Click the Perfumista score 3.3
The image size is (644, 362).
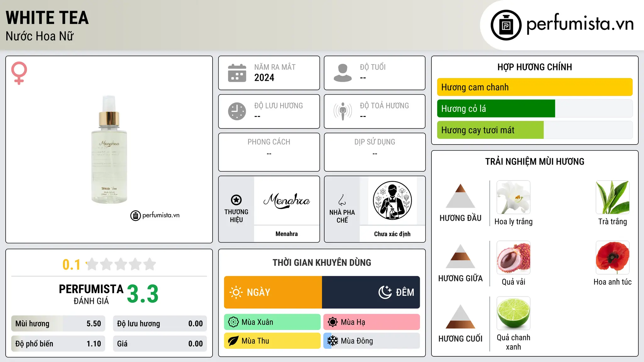click(x=143, y=294)
